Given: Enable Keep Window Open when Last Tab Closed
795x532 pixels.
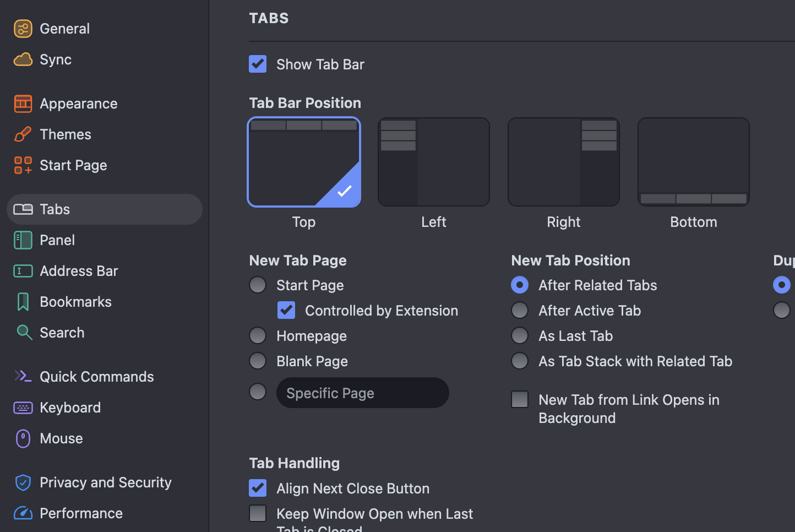Looking at the screenshot, I should [258, 513].
